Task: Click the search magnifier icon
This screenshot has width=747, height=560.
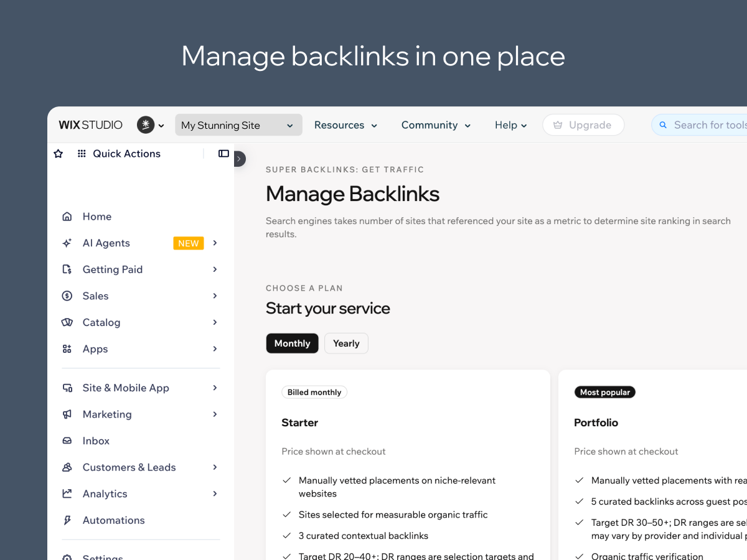Action: click(x=663, y=125)
